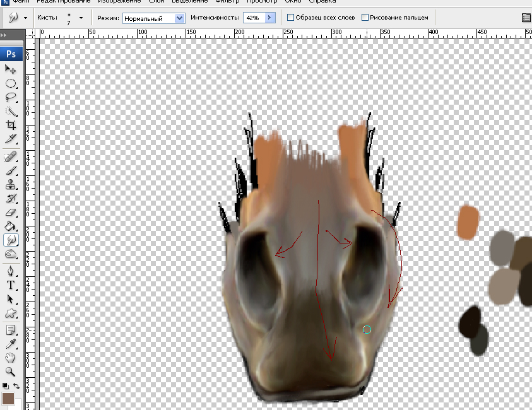
Task: Click the brown foreground color swatch
Action: pyautogui.click(x=8, y=398)
